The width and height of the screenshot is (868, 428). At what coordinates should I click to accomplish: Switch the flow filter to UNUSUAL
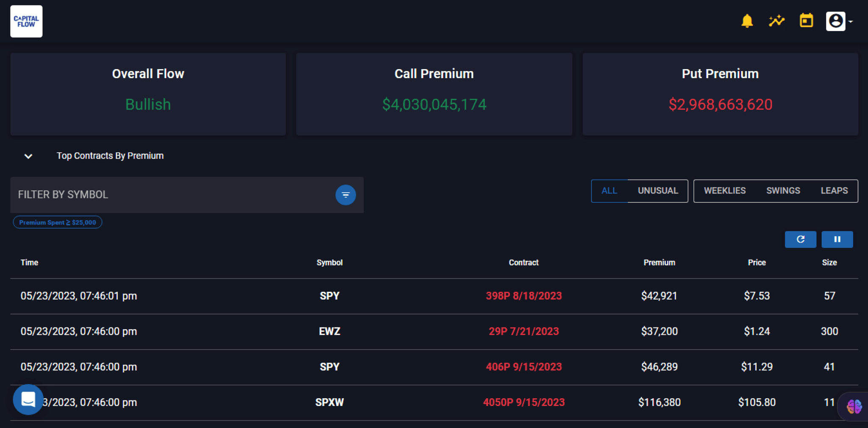coord(657,190)
